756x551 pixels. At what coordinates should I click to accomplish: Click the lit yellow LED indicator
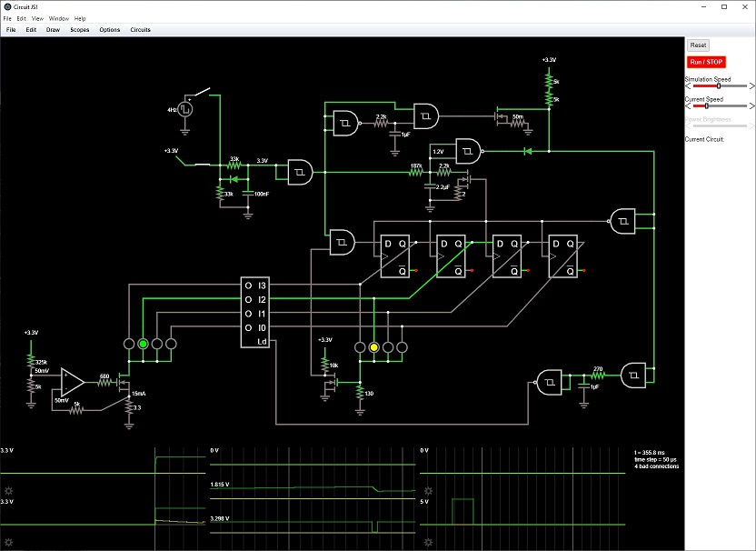pos(373,347)
